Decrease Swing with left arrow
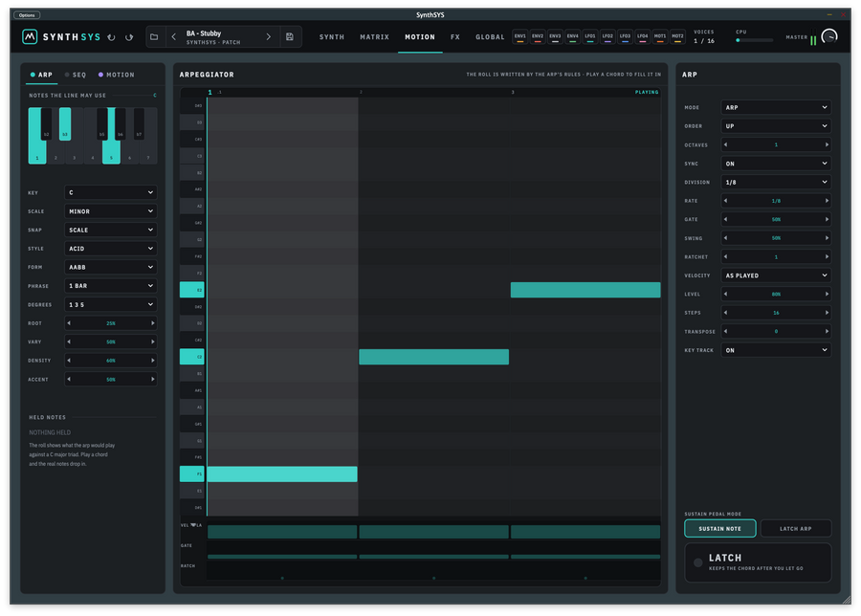The height and width of the screenshot is (616, 861). (725, 238)
